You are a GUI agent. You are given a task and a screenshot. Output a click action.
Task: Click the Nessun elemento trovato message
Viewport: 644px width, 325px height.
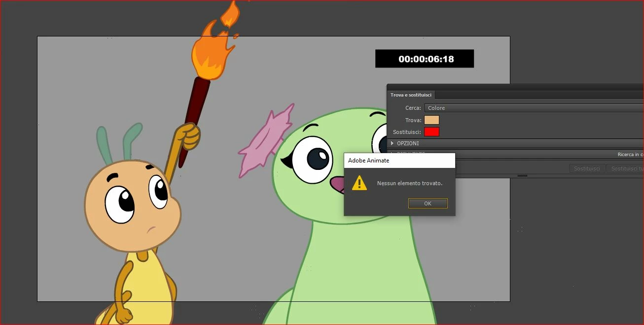(x=410, y=183)
